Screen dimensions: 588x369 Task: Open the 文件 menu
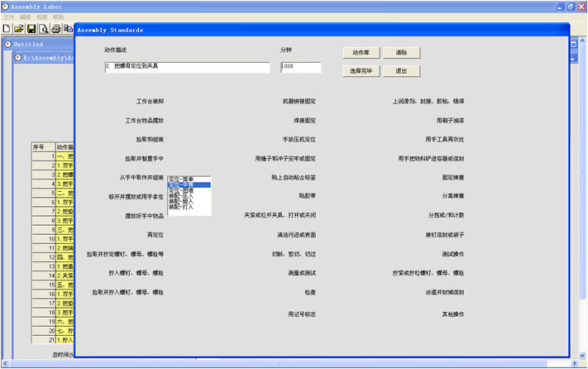coord(8,17)
